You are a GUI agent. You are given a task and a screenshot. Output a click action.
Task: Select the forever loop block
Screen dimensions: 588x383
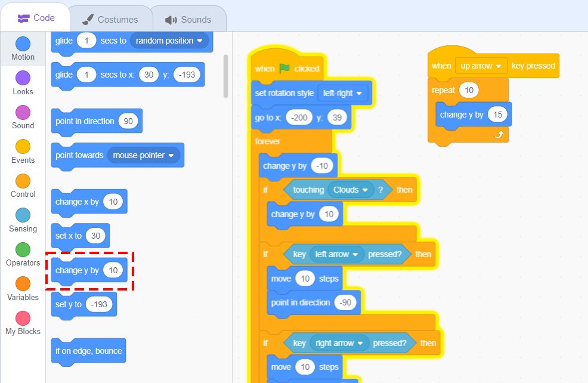pyautogui.click(x=268, y=141)
